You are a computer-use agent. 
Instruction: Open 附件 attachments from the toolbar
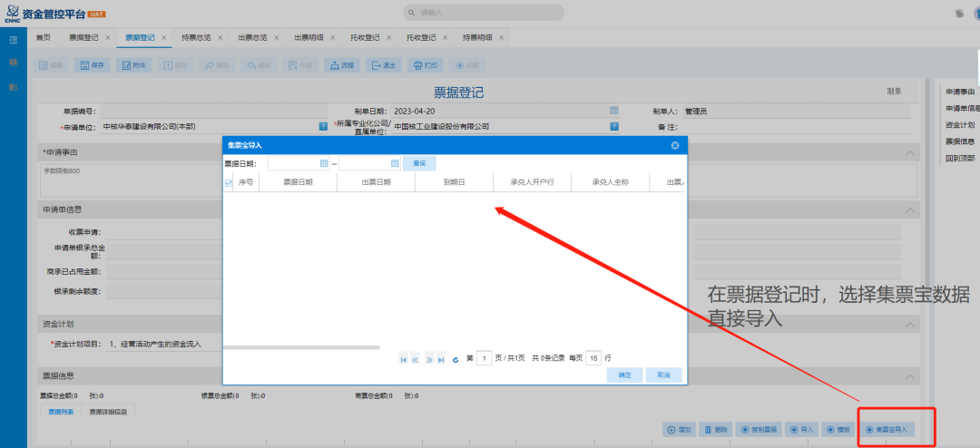[x=132, y=65]
